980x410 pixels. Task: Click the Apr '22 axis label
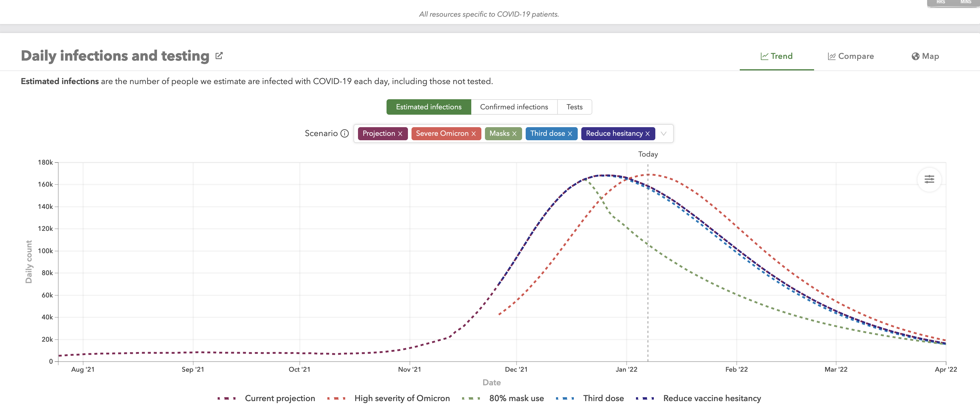946,369
